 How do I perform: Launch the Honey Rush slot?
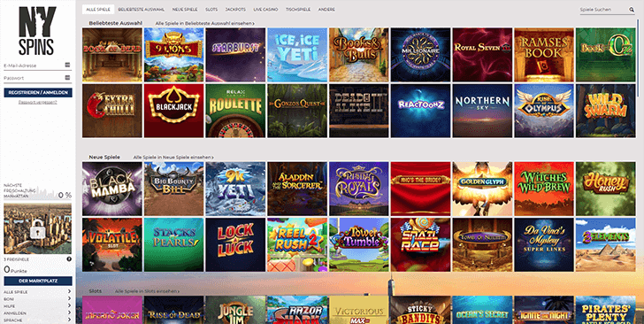[605, 189]
